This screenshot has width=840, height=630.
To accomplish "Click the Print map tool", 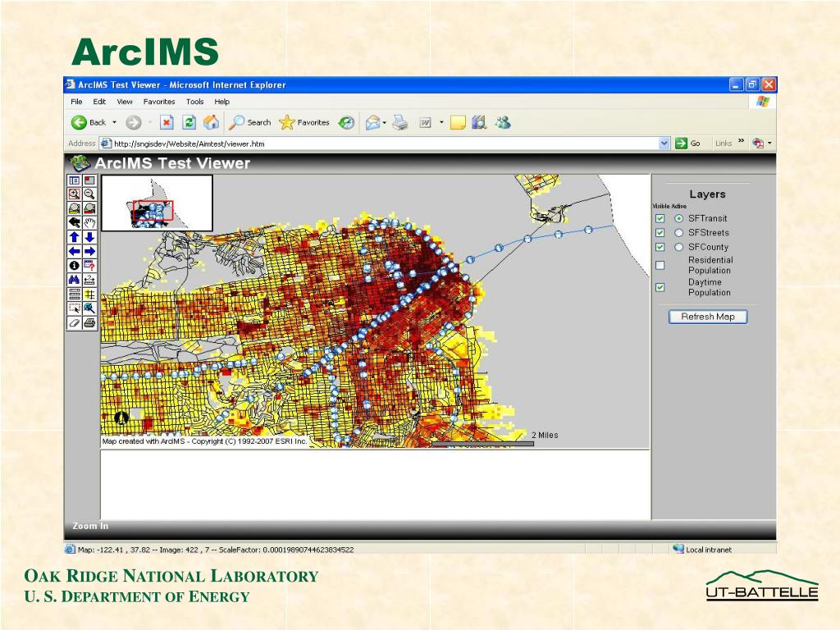I will (x=89, y=322).
